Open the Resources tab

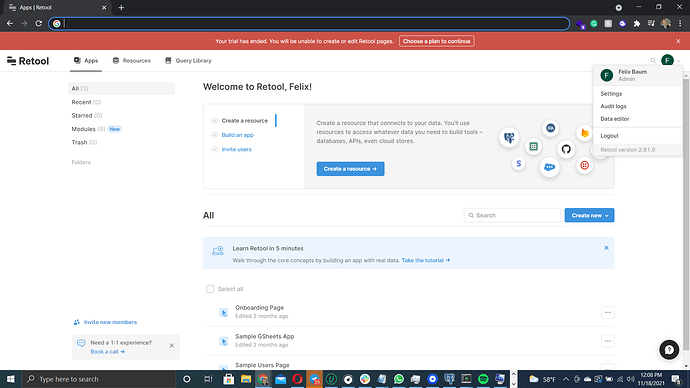(132, 61)
